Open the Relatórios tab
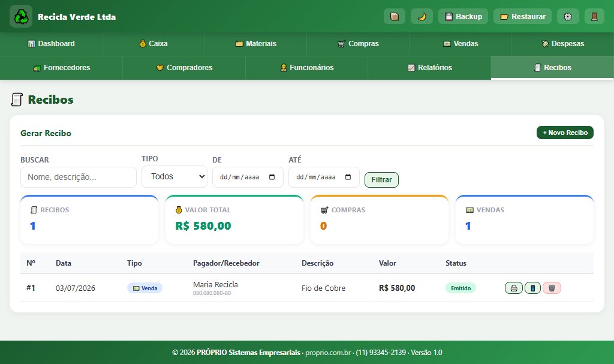614x364 pixels. point(429,68)
